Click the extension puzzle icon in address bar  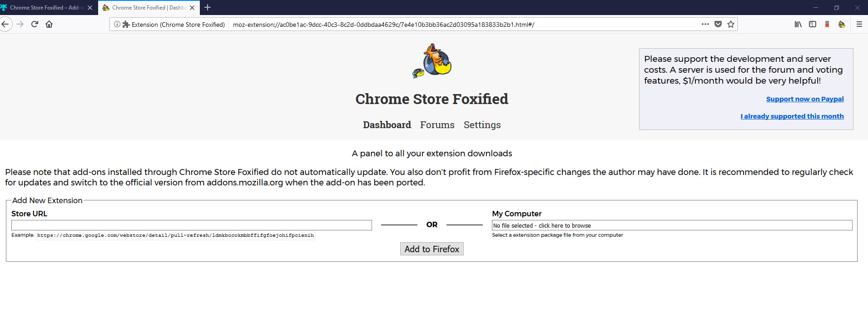(x=126, y=25)
